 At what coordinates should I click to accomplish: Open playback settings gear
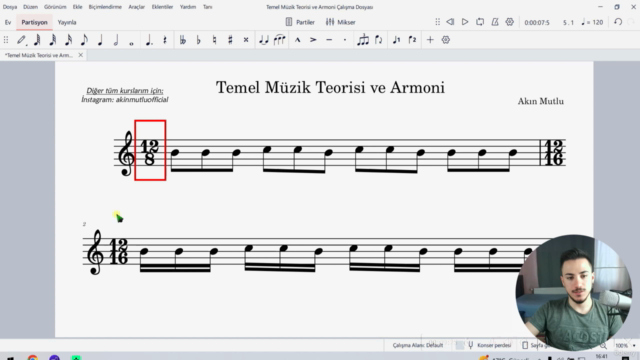click(x=509, y=22)
